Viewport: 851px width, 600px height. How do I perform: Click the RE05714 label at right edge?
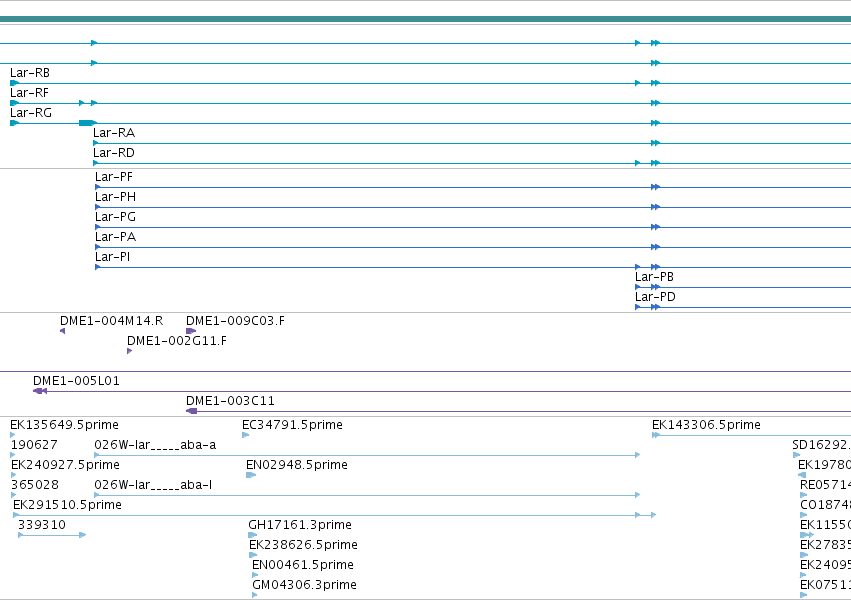click(825, 486)
